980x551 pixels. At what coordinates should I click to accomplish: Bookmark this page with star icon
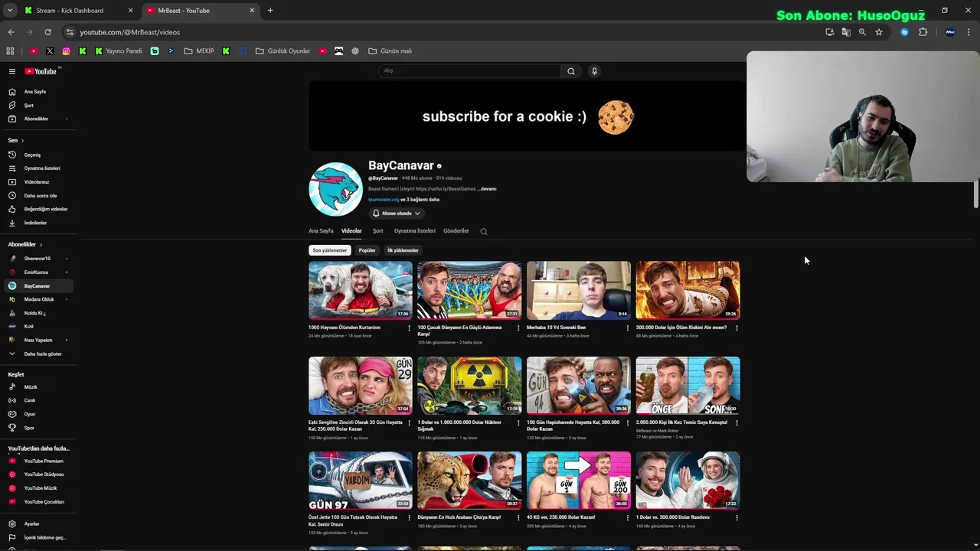point(879,32)
